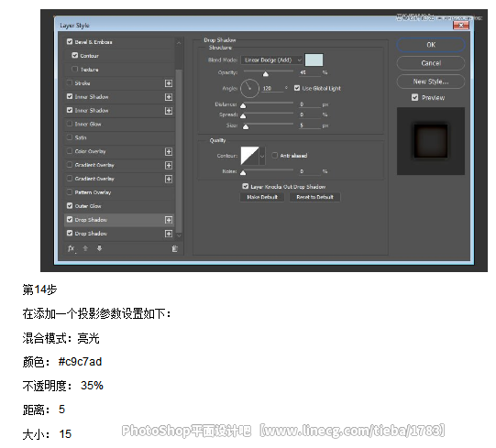Add another Inner Shadow via first plus icon
Screen dimensions: 496x448
(169, 97)
